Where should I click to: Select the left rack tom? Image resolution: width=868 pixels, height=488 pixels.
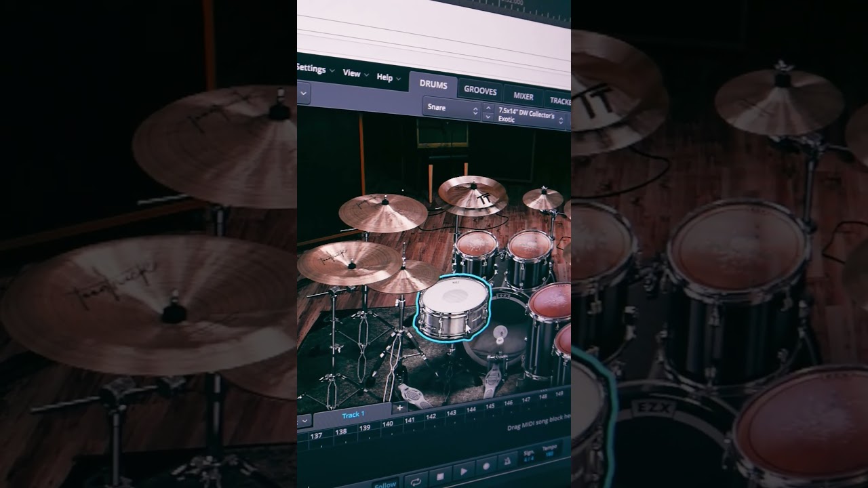[x=475, y=253]
